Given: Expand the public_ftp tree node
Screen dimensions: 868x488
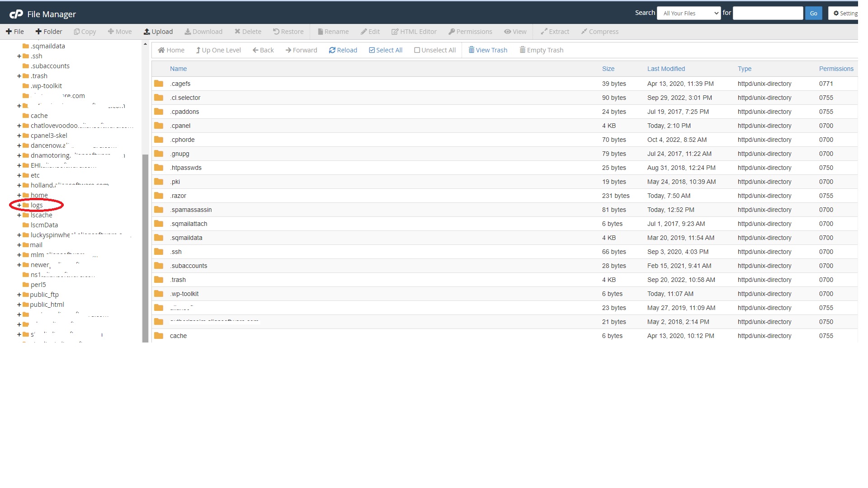Looking at the screenshot, I should click(x=19, y=295).
